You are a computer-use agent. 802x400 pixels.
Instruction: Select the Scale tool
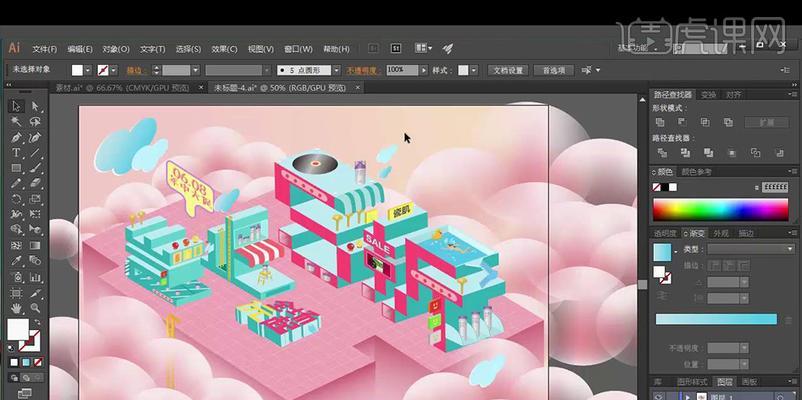pos(35,199)
